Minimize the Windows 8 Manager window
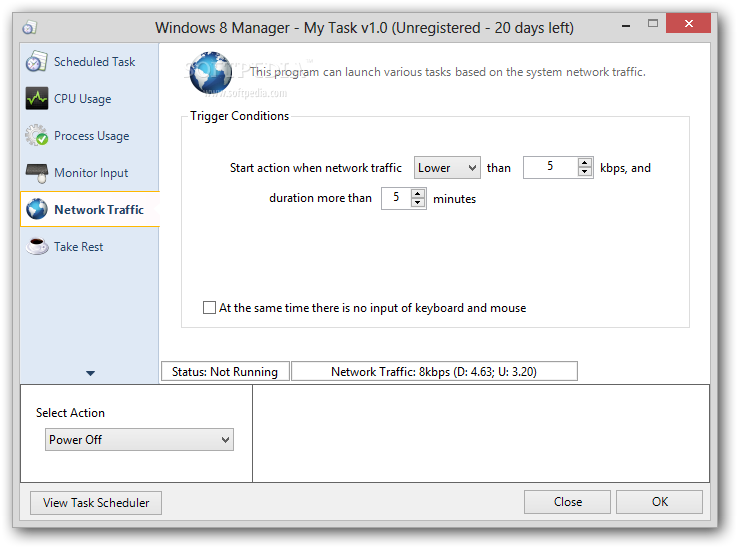The height and width of the screenshot is (548, 738). [x=626, y=26]
